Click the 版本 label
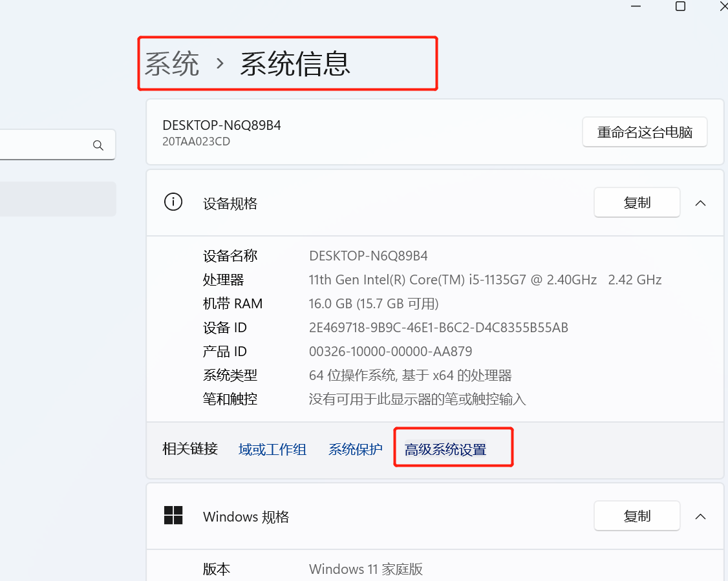The image size is (728, 581). [x=217, y=569]
